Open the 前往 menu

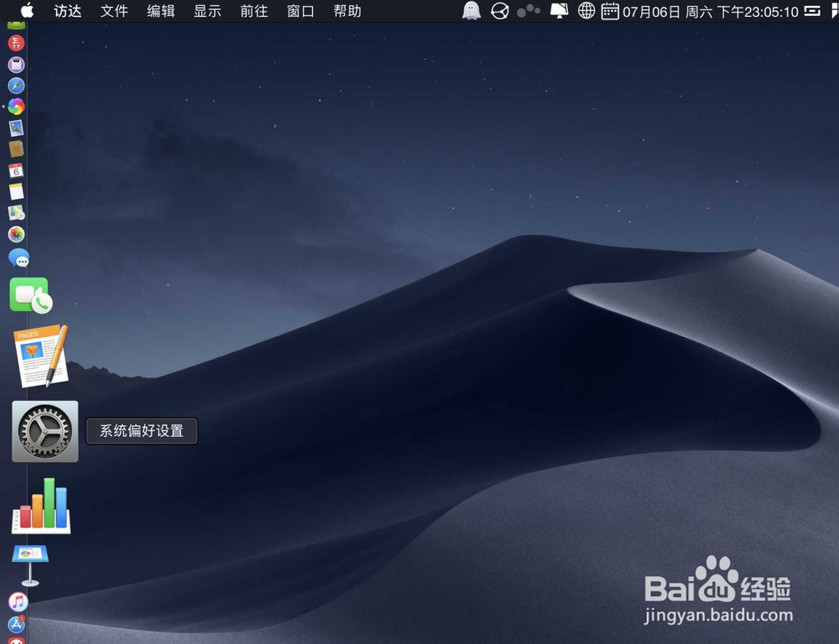coord(253,11)
